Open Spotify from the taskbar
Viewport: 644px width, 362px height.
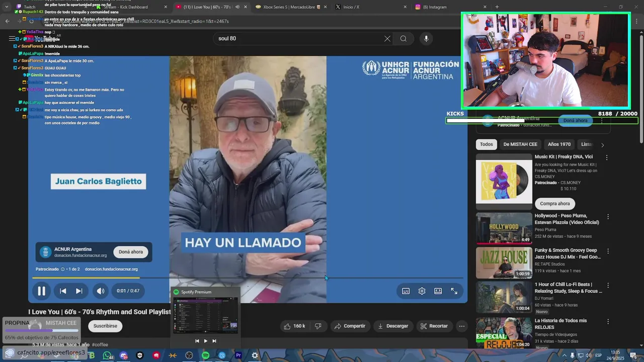pos(205,355)
